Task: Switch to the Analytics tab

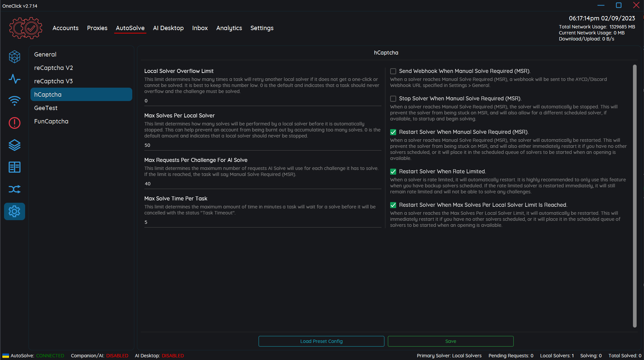Action: pos(229,28)
